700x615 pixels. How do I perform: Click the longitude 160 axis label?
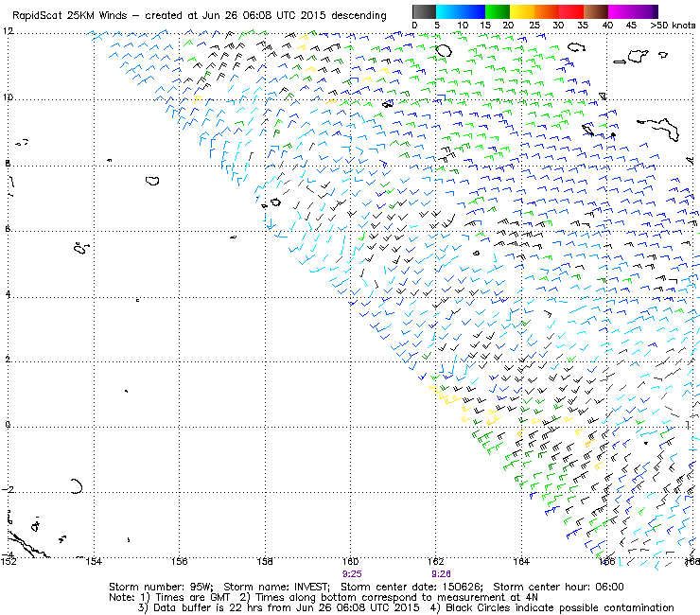pos(350,561)
